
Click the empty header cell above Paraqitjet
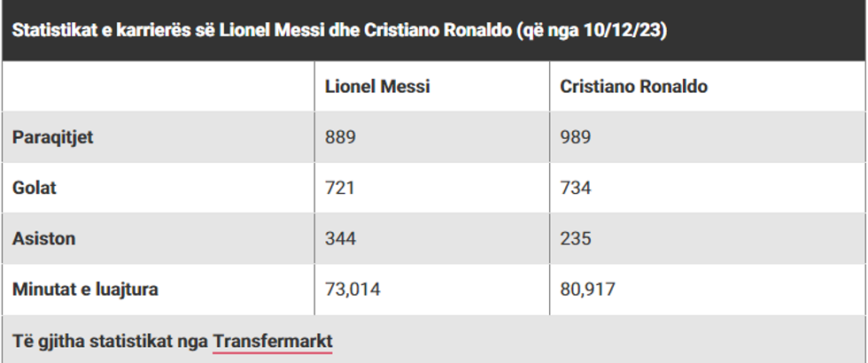point(159,87)
